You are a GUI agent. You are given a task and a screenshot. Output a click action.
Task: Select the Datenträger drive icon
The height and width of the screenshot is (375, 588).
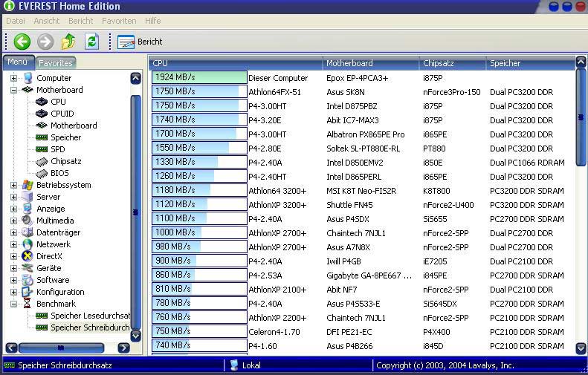point(28,232)
